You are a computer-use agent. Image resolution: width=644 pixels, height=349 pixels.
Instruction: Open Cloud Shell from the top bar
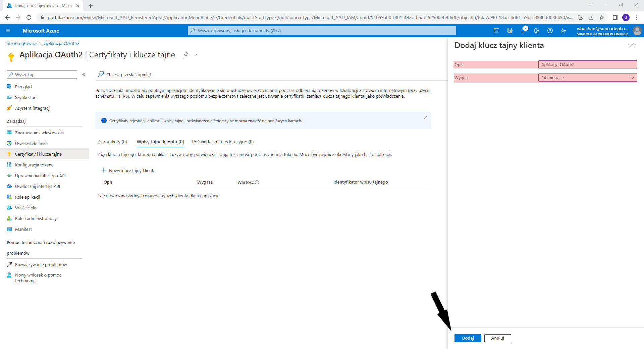(x=496, y=31)
